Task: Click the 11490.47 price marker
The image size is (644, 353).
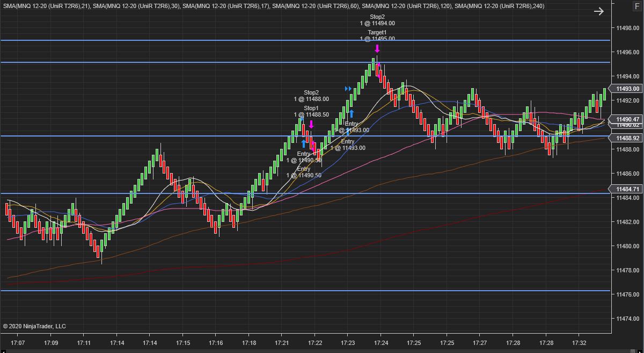Action: coord(626,119)
